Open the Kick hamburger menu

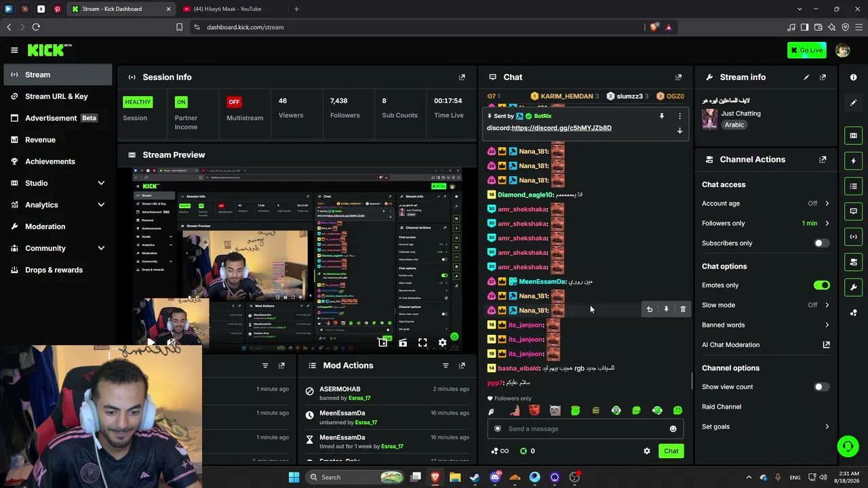tap(14, 50)
